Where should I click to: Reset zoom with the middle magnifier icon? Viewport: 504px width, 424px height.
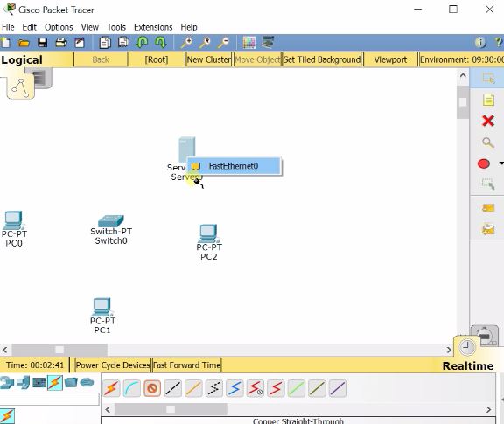point(205,42)
